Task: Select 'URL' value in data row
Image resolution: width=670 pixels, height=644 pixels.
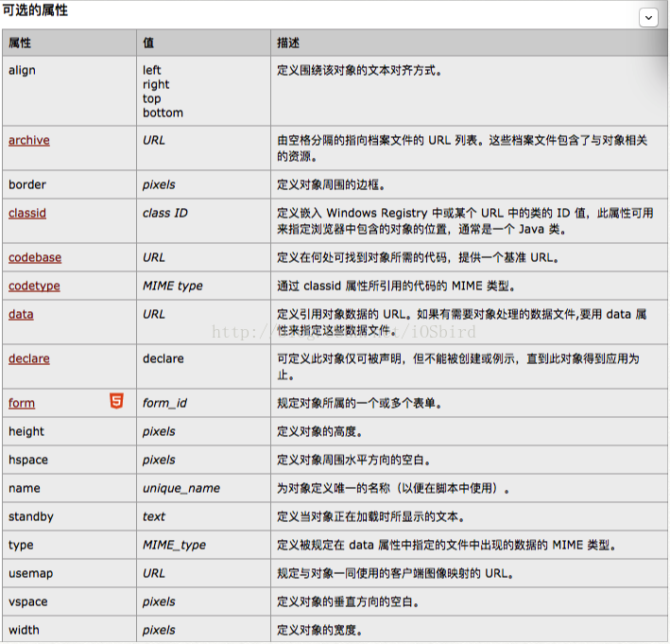Action: (x=154, y=314)
